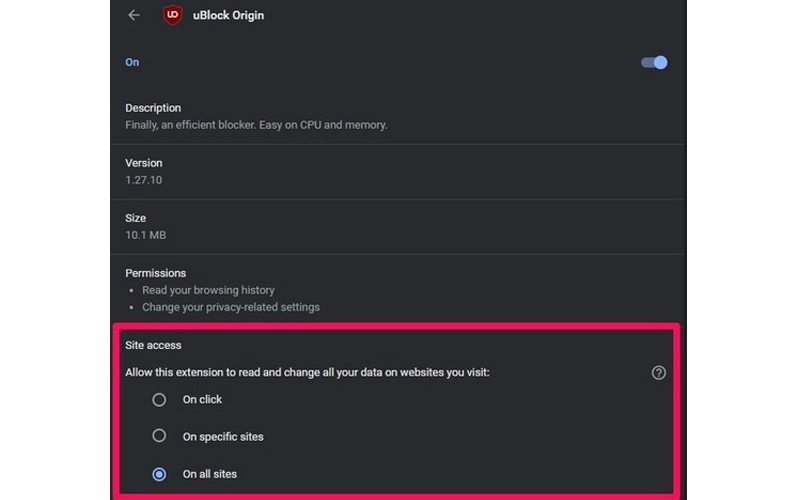
Task: Select the On specific sites radio button
Action: pyautogui.click(x=159, y=436)
